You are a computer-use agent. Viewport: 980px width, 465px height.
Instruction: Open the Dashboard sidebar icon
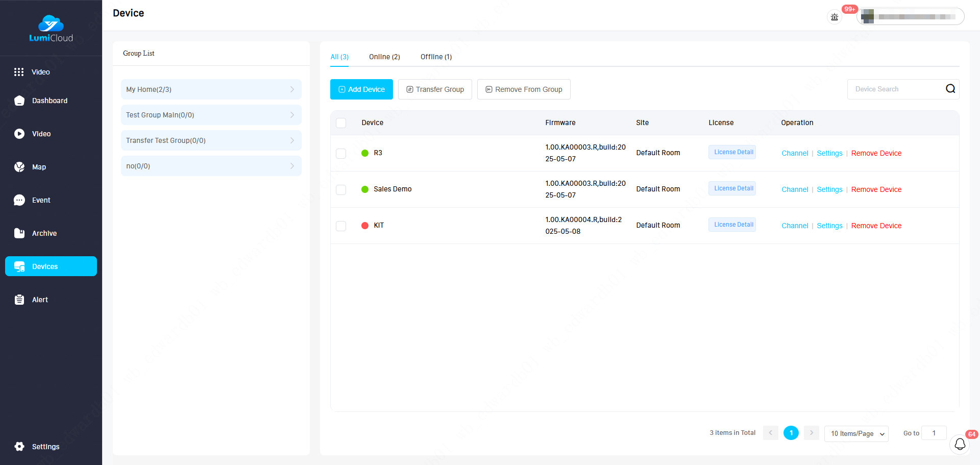pos(19,101)
